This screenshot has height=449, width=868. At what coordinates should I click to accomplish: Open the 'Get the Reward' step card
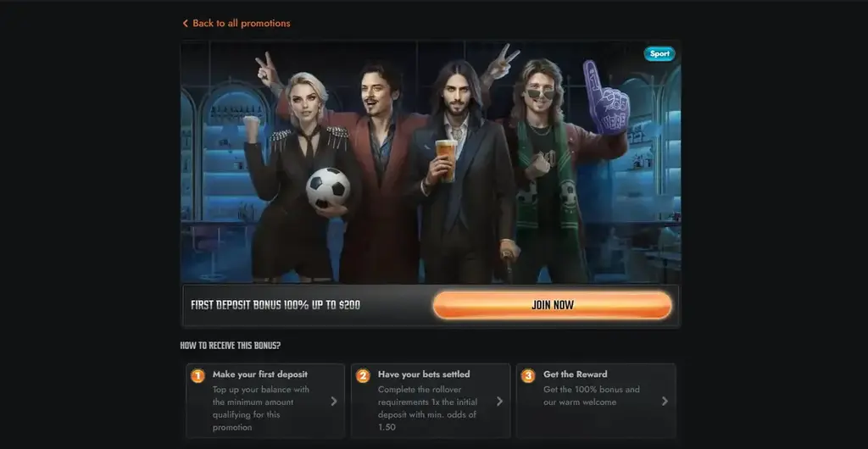(596, 401)
